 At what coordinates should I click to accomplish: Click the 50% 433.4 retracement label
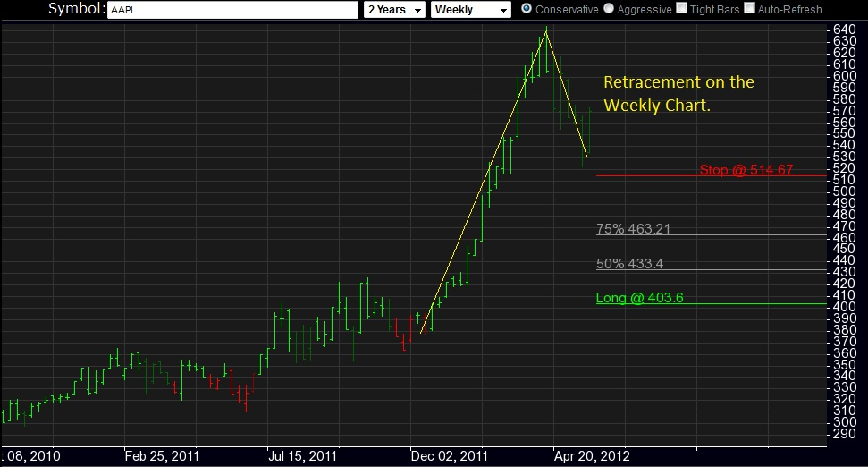[629, 263]
